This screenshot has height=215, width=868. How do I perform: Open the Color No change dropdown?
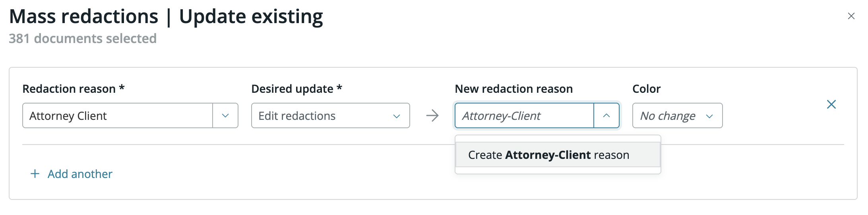[x=678, y=115]
